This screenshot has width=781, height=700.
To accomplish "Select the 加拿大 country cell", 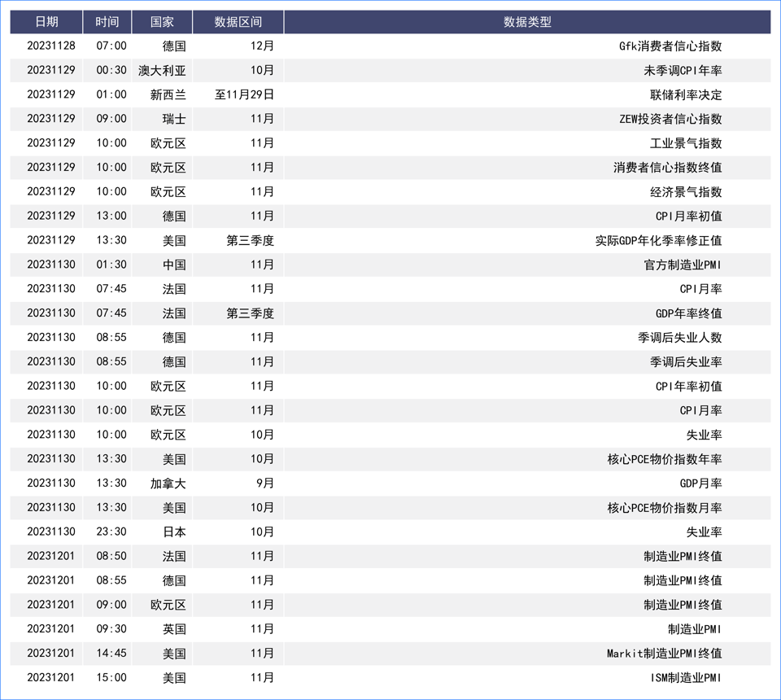I will tap(168, 483).
